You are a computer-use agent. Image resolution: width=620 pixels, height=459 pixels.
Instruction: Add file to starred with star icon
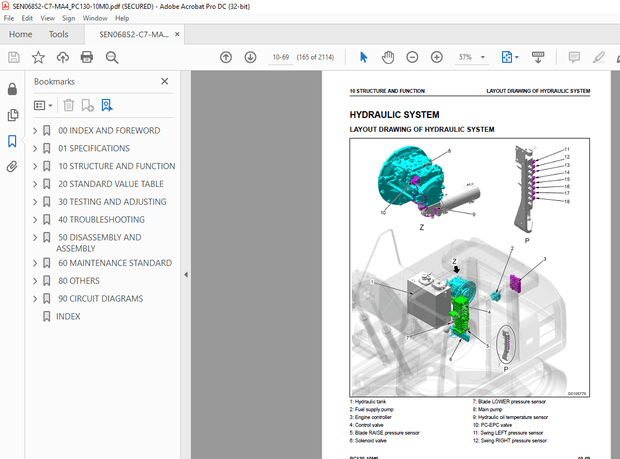(38, 57)
